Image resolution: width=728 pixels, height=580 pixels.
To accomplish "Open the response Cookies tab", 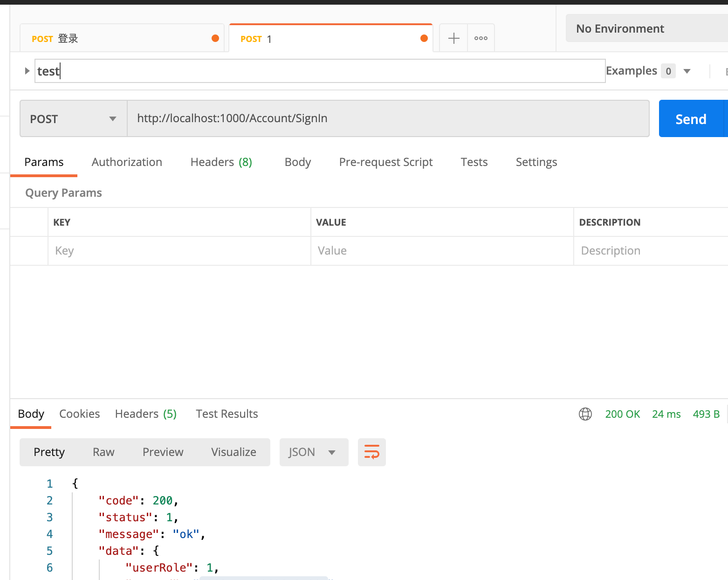I will point(80,414).
